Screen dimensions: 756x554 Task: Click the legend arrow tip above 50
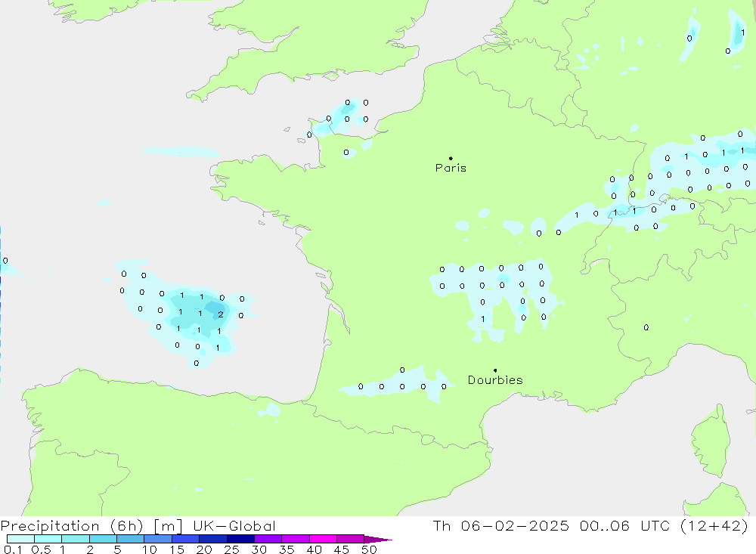click(x=379, y=539)
